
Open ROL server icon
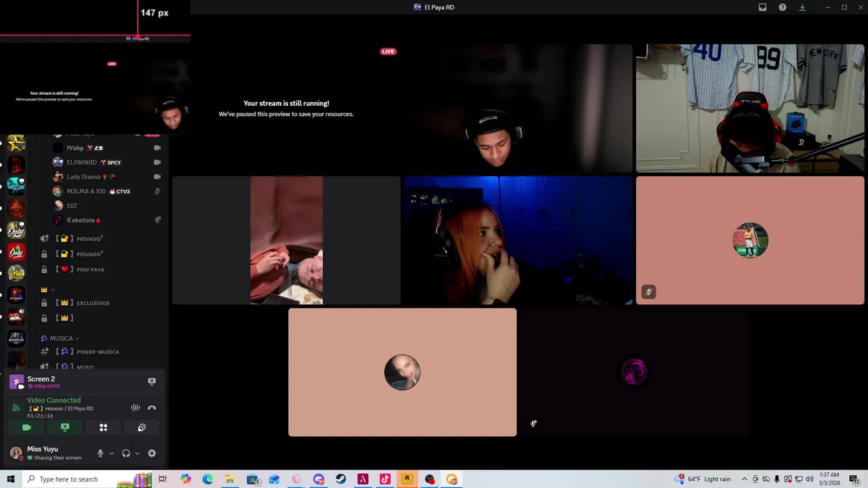coord(16,317)
